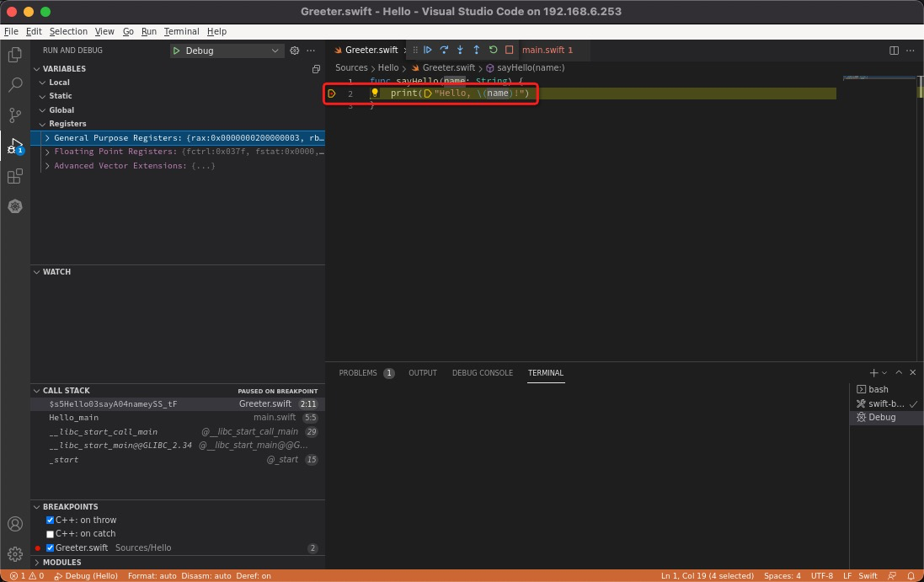
Task: Click Debug (Hello) in status bar
Action: (x=86, y=575)
